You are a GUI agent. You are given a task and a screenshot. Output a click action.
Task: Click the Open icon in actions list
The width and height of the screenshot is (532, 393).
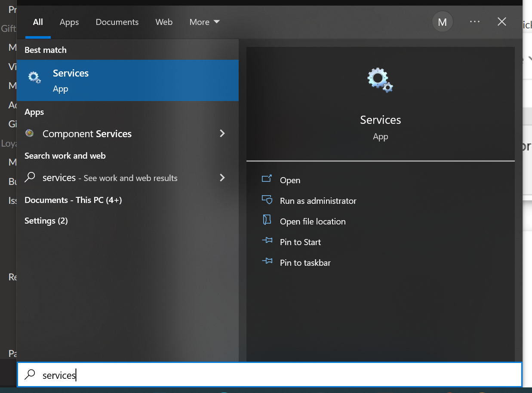click(x=267, y=179)
